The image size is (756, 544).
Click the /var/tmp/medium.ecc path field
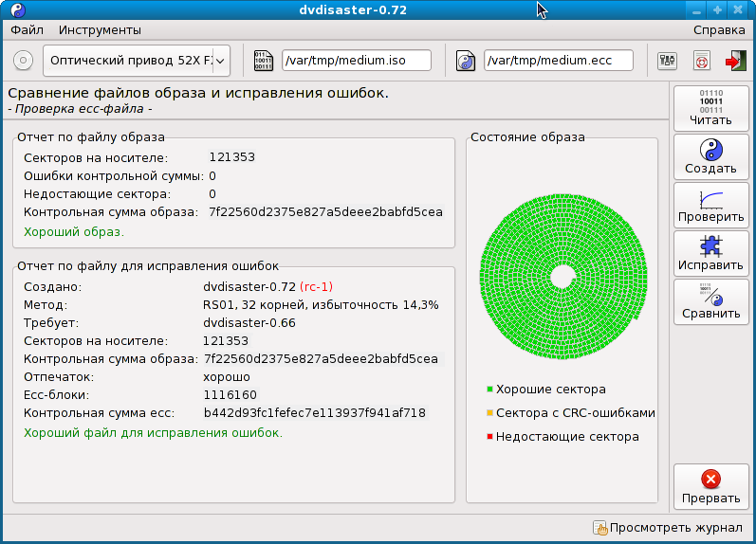pos(559,61)
